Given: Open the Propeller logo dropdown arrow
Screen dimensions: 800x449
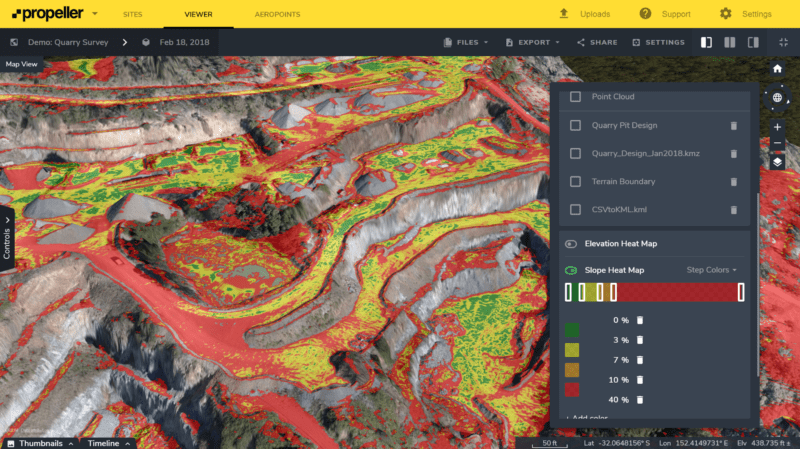Looking at the screenshot, I should pos(95,14).
